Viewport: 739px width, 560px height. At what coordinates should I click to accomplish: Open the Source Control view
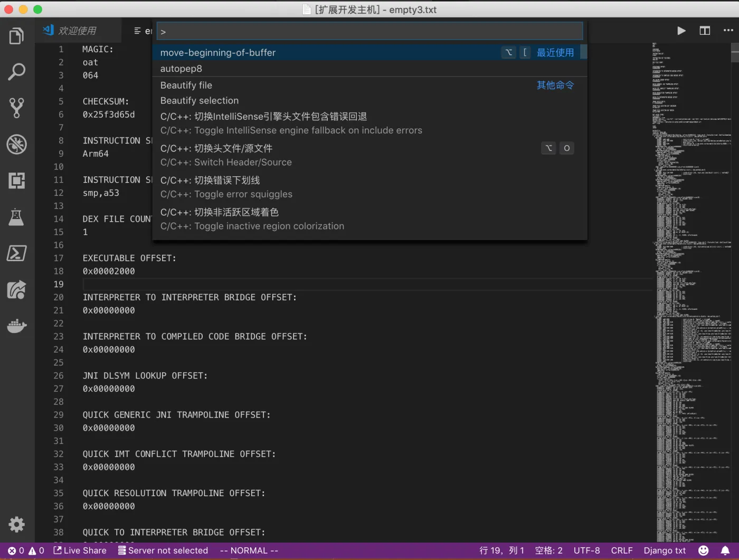17,108
